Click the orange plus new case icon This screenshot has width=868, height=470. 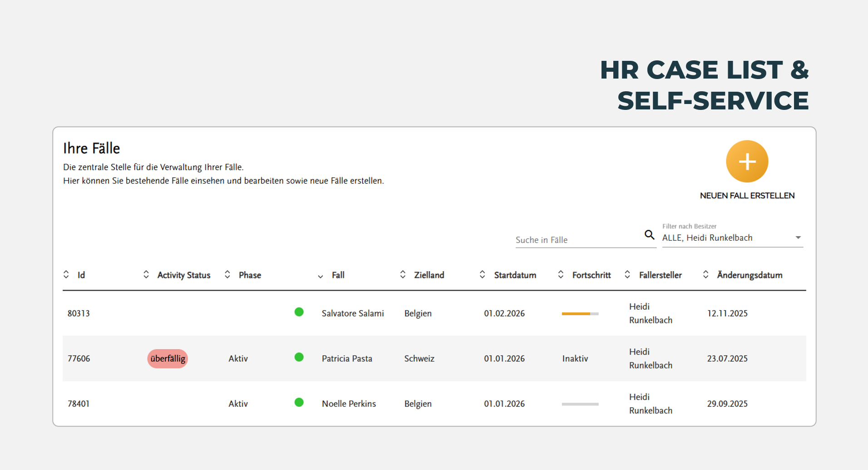click(747, 162)
